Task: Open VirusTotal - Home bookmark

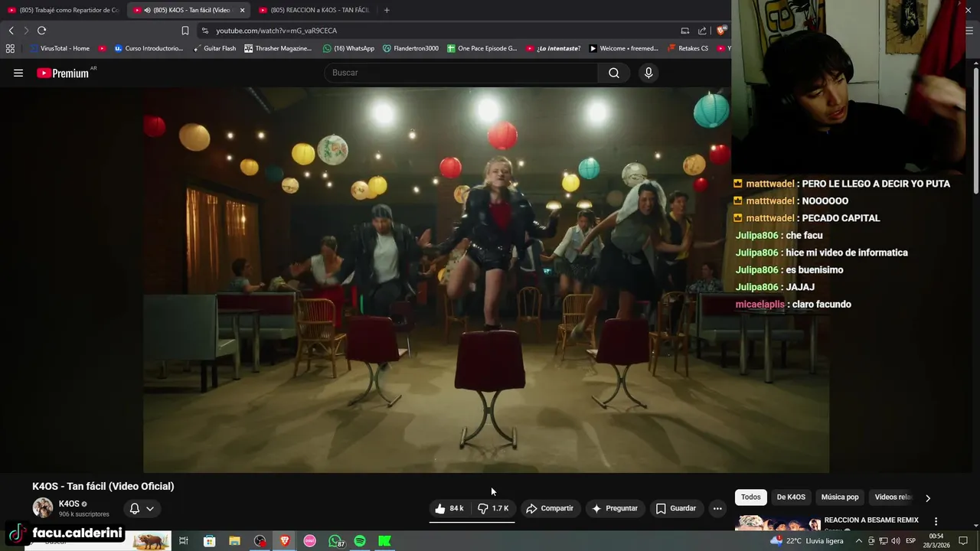Action: click(60, 48)
